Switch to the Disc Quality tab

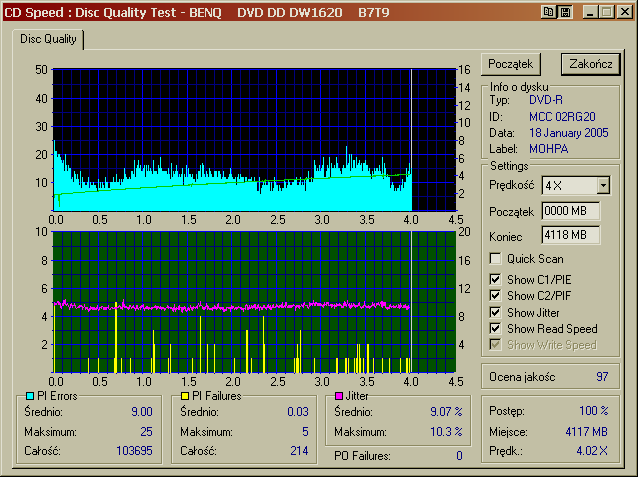coord(48,39)
